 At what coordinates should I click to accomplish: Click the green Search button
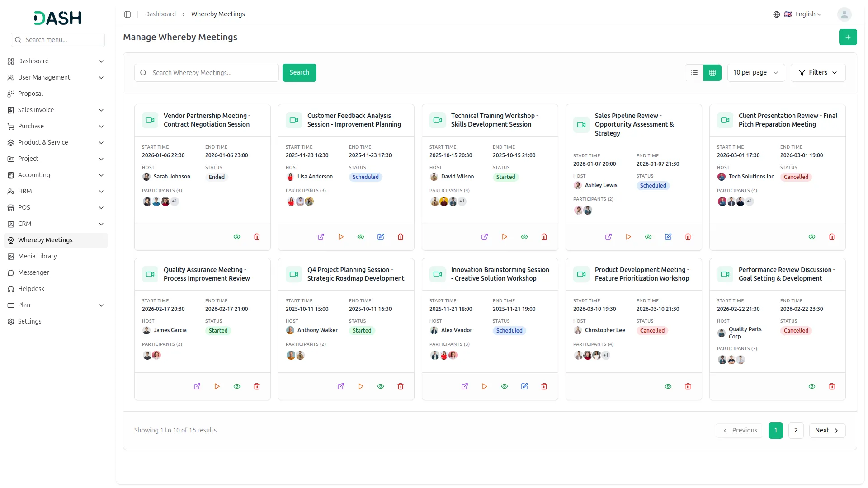click(299, 73)
